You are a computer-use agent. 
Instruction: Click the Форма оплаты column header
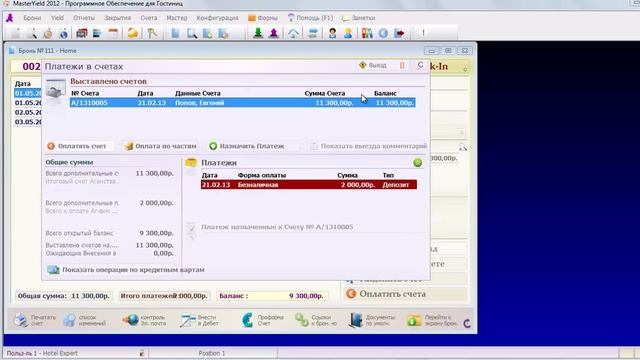click(262, 175)
